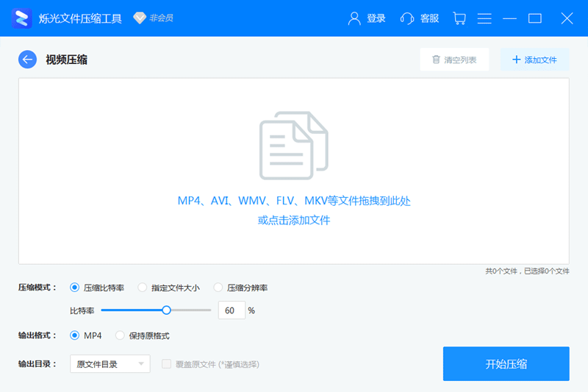588x392 pixels.
Task: Enable 覆盖原文件 checkbox
Action: tap(166, 364)
